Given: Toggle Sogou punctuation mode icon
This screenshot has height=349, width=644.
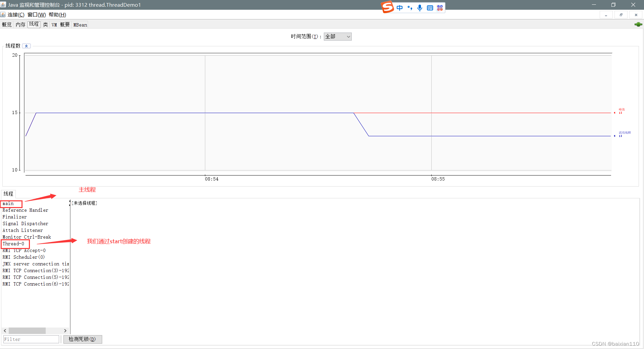Looking at the screenshot, I should pyautogui.click(x=410, y=8).
